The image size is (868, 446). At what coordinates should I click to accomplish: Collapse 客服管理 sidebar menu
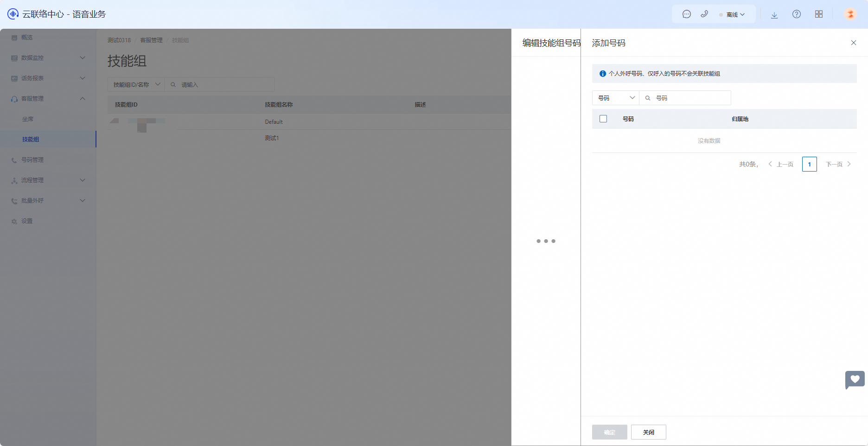48,99
